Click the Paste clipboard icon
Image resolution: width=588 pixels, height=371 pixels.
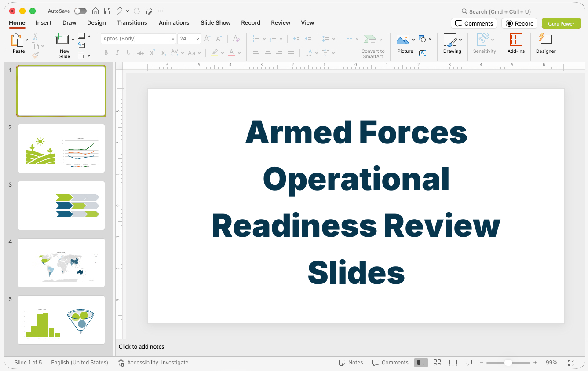coord(18,40)
